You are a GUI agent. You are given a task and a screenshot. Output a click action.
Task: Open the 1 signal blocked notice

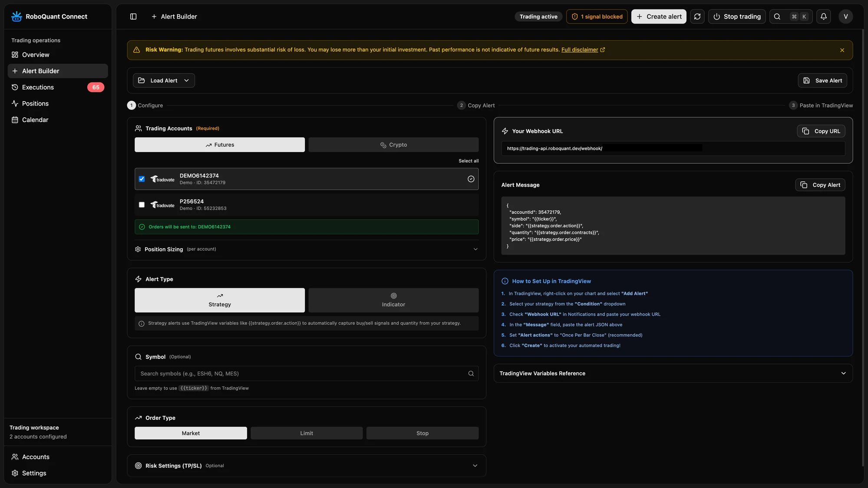pos(597,16)
